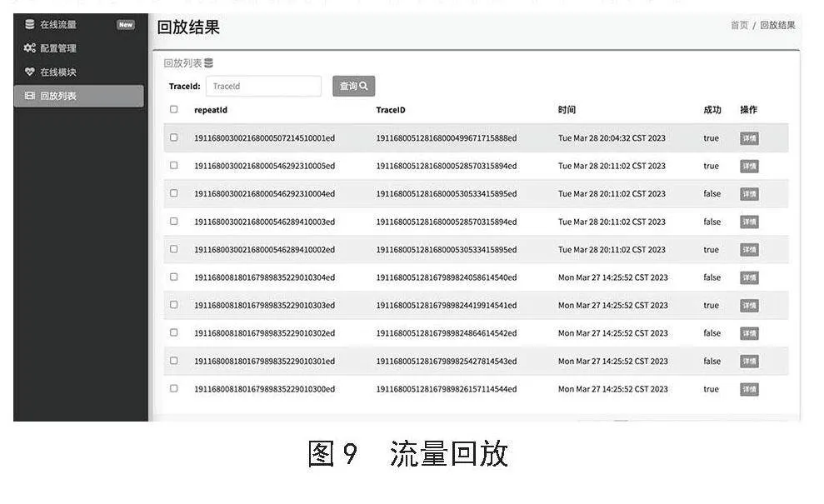Click the 时间 column header

[567, 110]
